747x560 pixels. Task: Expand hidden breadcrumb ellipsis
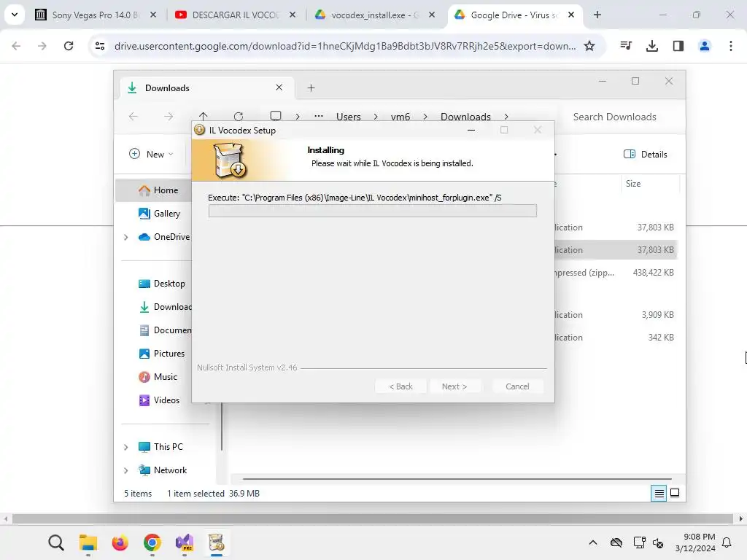point(319,116)
